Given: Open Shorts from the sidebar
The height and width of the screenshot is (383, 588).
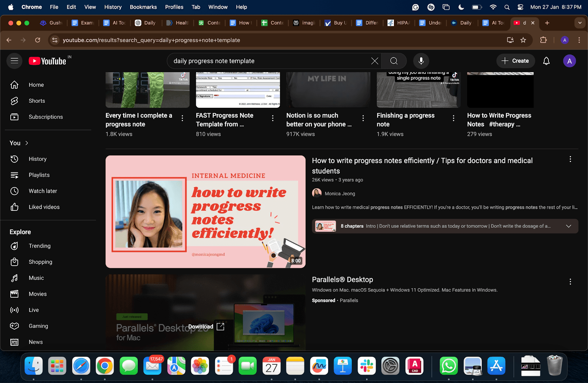Looking at the screenshot, I should (37, 101).
